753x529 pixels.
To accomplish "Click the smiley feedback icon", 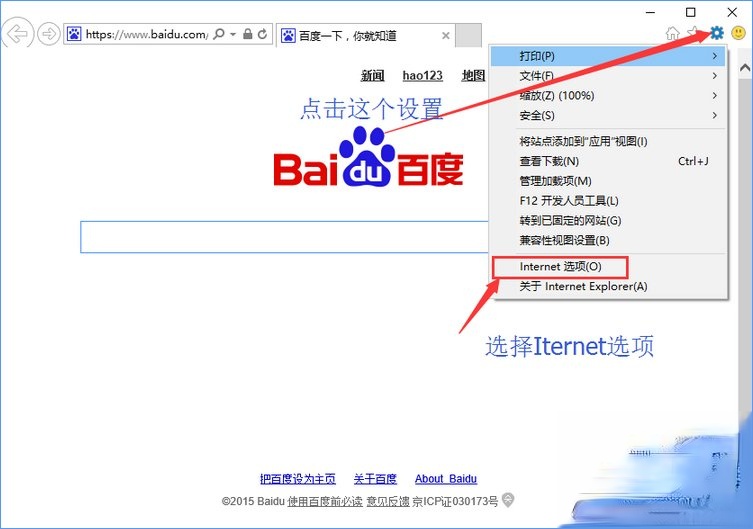I will (x=738, y=33).
